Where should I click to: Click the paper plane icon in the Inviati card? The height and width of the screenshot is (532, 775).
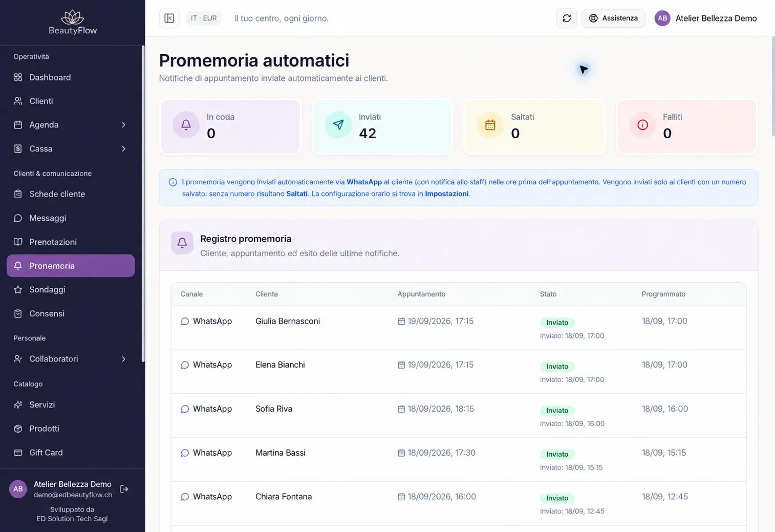tap(338, 124)
